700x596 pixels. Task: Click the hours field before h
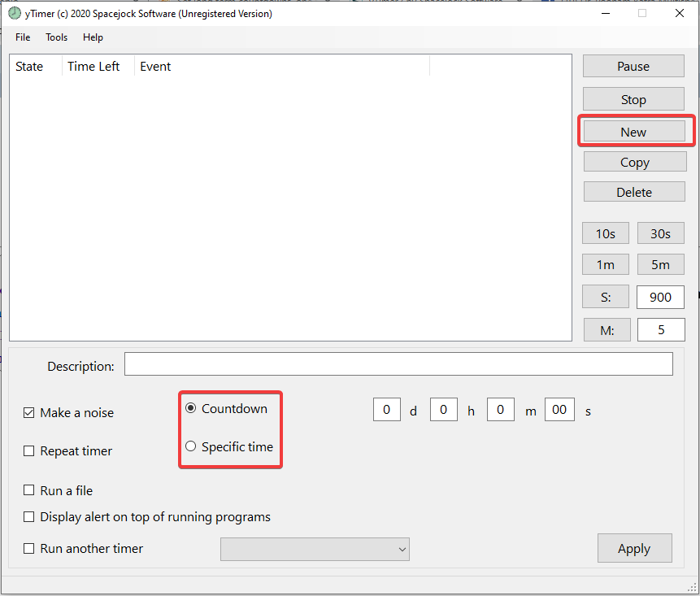click(443, 409)
